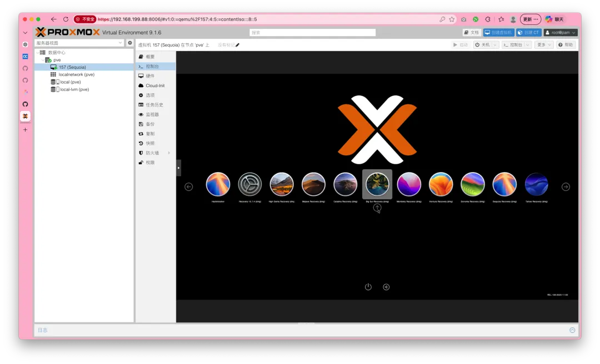Screen dimensions: 600x364
Task: Click the browser 更新 update button
Action: click(531, 19)
